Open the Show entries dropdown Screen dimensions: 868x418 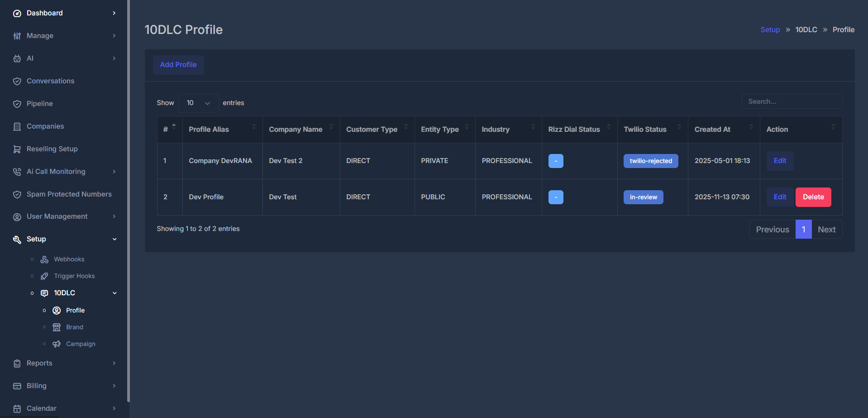[198, 103]
